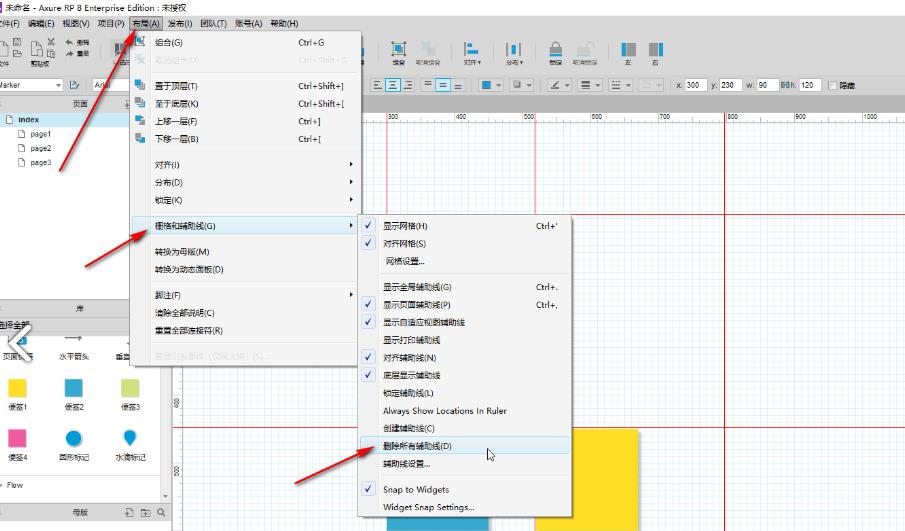Click the center text alignment icon
The width and height of the screenshot is (905, 531).
(x=395, y=85)
